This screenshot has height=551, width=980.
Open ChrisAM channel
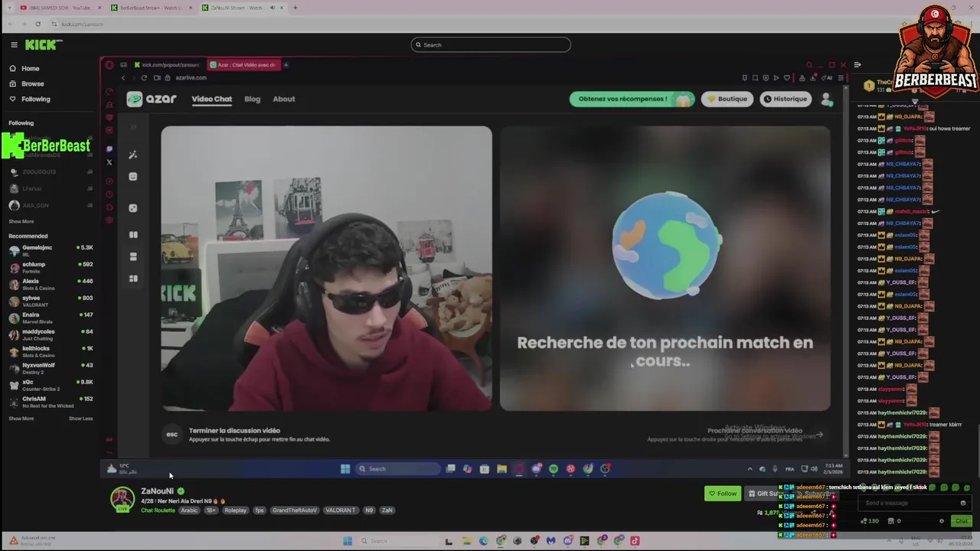(x=50, y=401)
